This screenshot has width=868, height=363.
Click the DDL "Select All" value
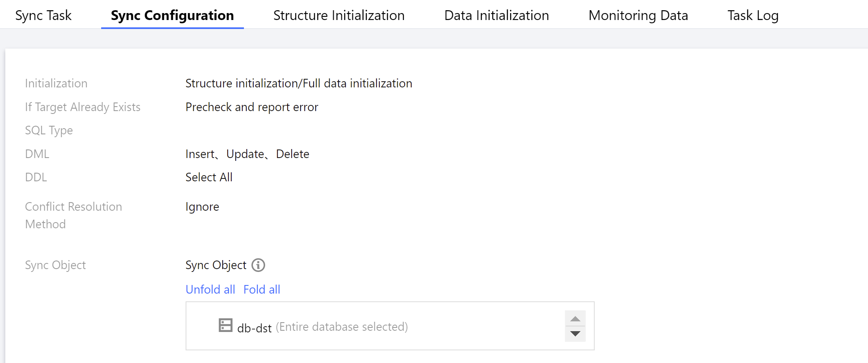(x=209, y=177)
